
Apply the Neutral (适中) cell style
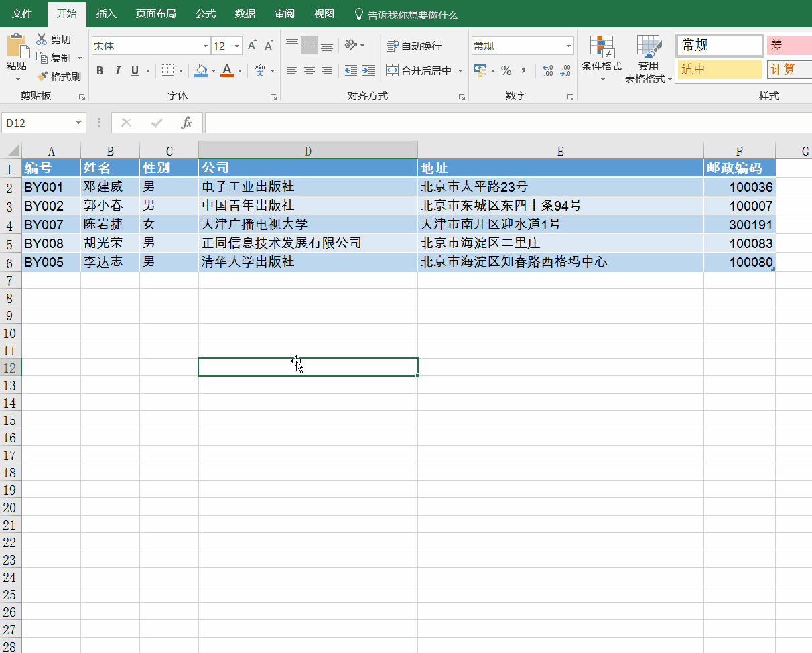(x=720, y=70)
